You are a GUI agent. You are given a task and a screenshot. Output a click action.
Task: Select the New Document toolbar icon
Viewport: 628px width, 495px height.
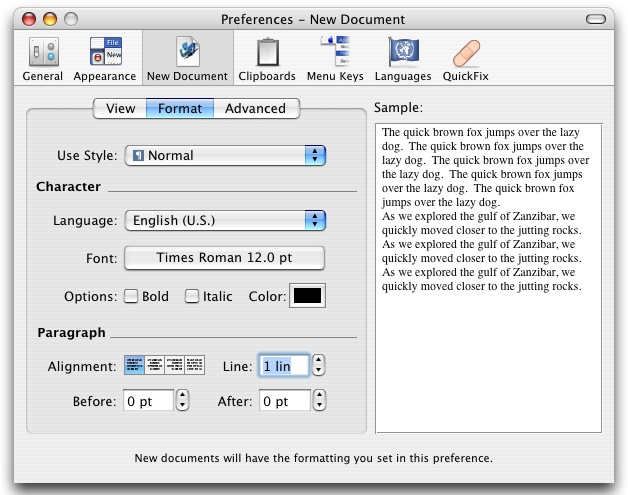187,59
